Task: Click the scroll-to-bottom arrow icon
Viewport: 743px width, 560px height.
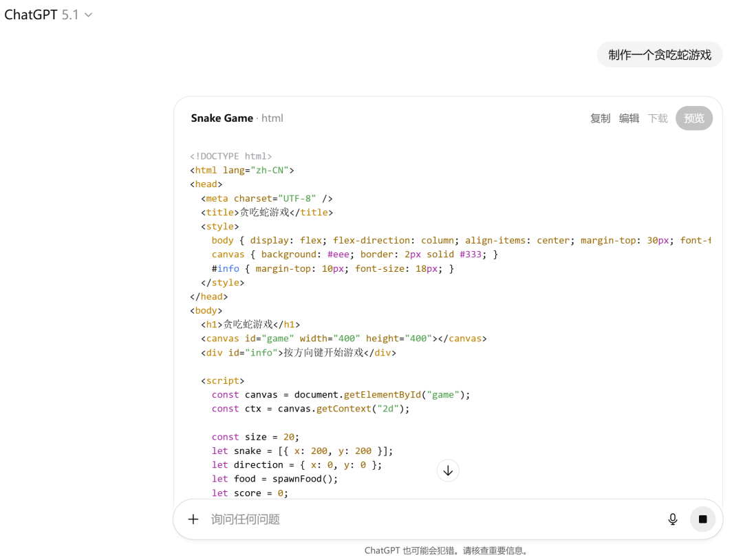Action: 448,471
